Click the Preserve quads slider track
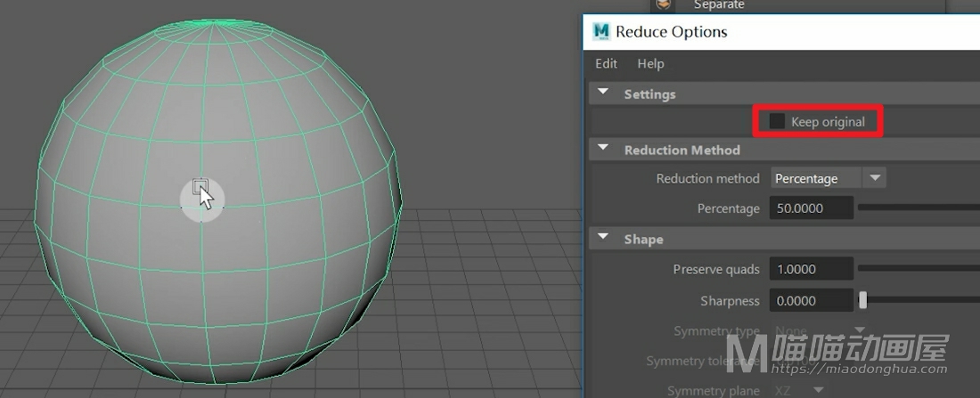This screenshot has height=398, width=980. [x=919, y=269]
